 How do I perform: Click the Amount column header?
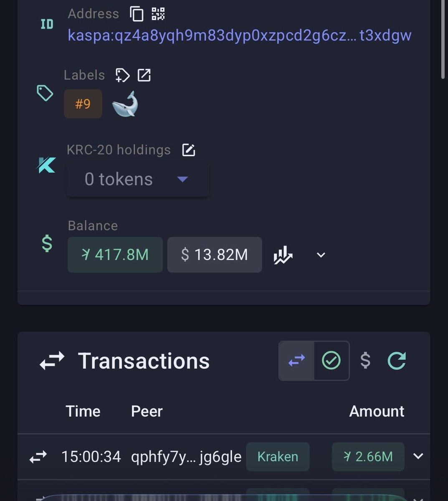376,412
